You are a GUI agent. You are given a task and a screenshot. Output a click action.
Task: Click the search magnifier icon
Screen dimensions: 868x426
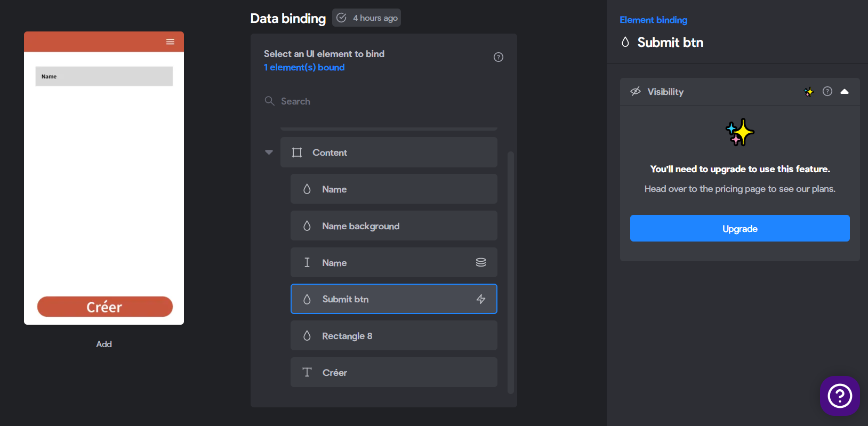270,101
